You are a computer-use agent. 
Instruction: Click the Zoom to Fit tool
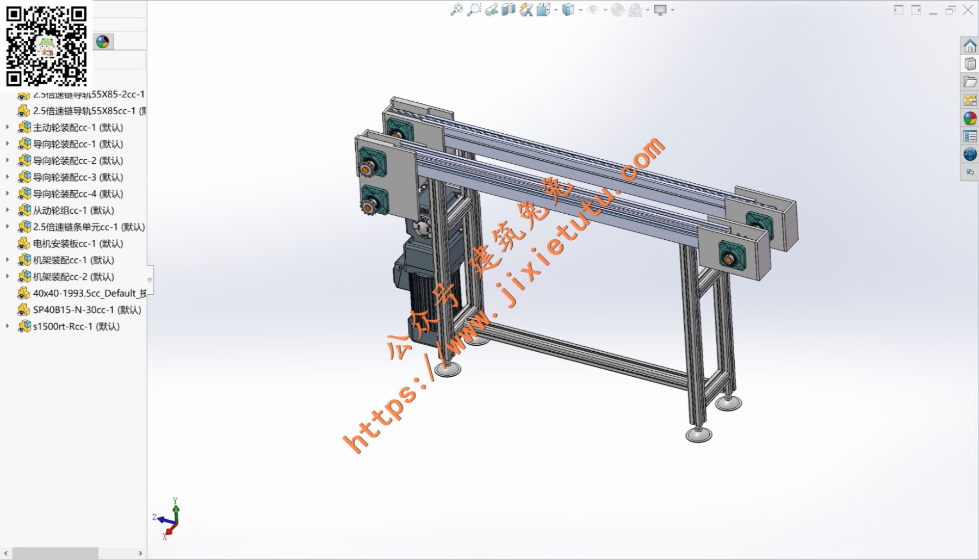[456, 10]
